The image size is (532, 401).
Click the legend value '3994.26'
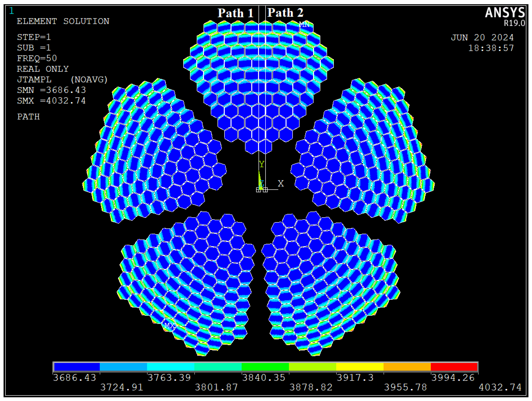click(453, 378)
